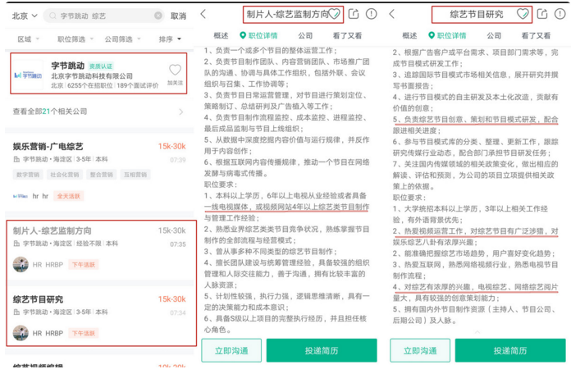Image resolution: width=571 pixels, height=392 pixels.
Task: Share the 制片人-综艺监制方向 job
Action: tap(354, 14)
